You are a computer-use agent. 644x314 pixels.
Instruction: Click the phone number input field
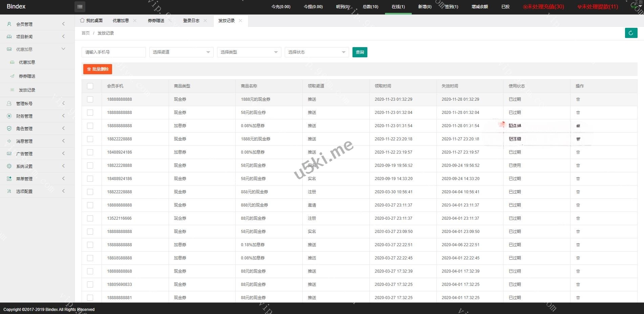pyautogui.click(x=113, y=52)
